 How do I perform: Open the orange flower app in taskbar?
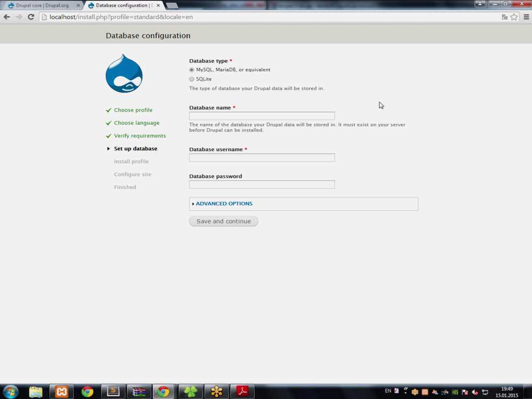[x=217, y=392]
